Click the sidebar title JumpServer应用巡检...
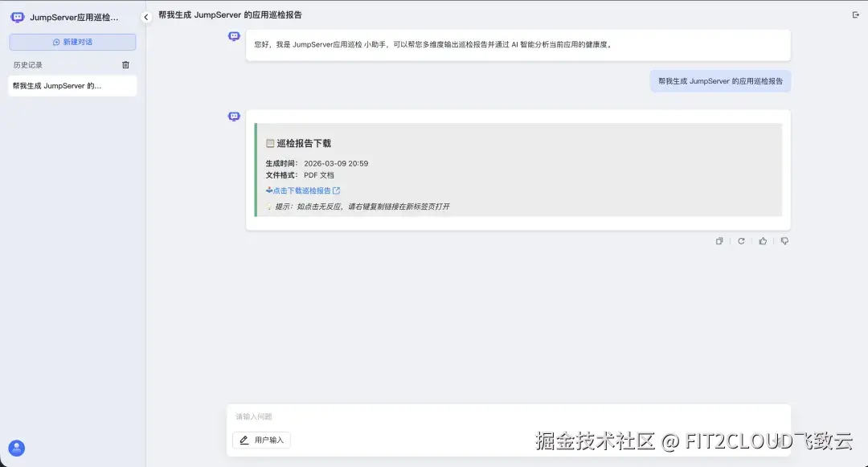Image resolution: width=868 pixels, height=467 pixels. [x=74, y=18]
